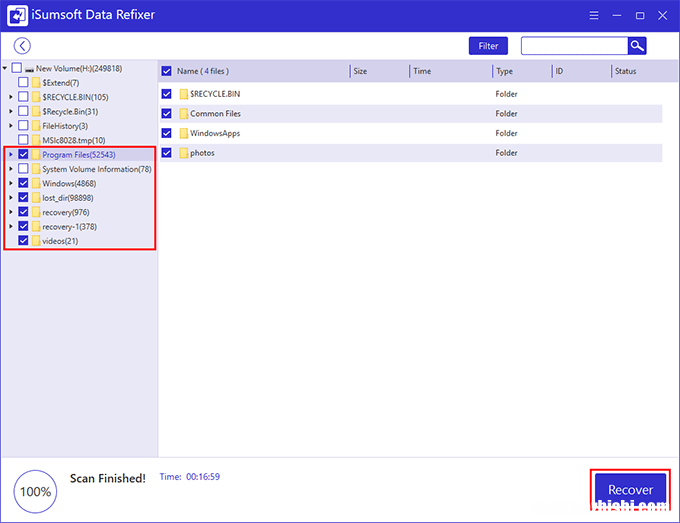Click the Scan Finished! status text
The image size is (680, 523).
click(108, 478)
